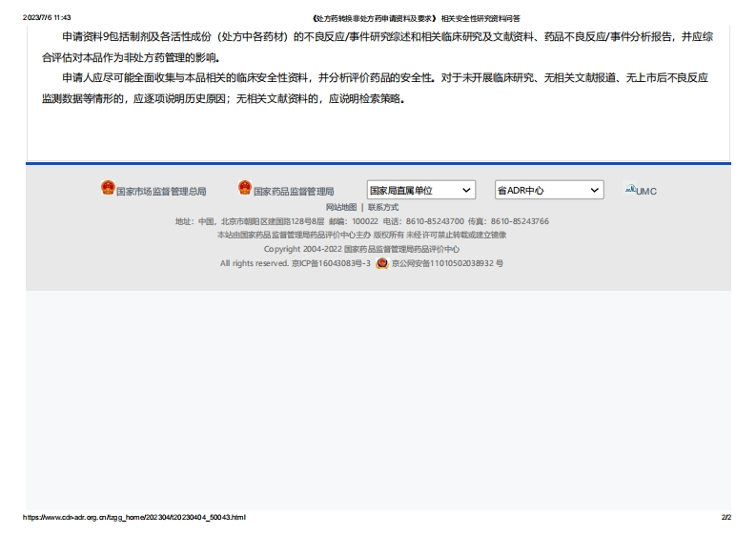Click the 2023/7/6 11:43 timestamp

point(47,18)
